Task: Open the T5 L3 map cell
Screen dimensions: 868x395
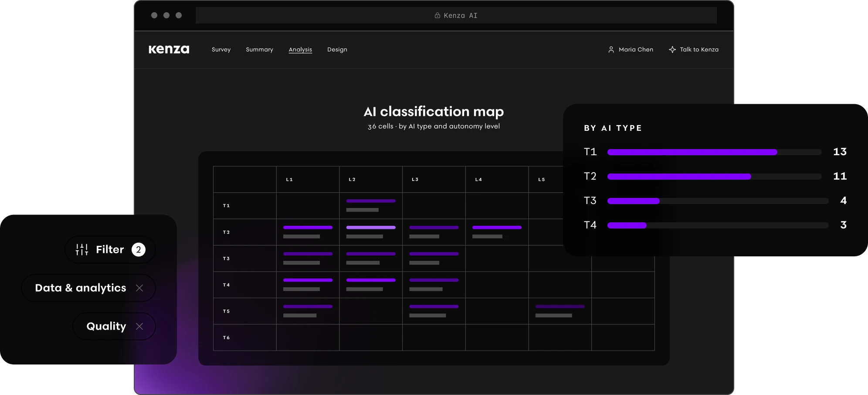Action: coord(434,311)
